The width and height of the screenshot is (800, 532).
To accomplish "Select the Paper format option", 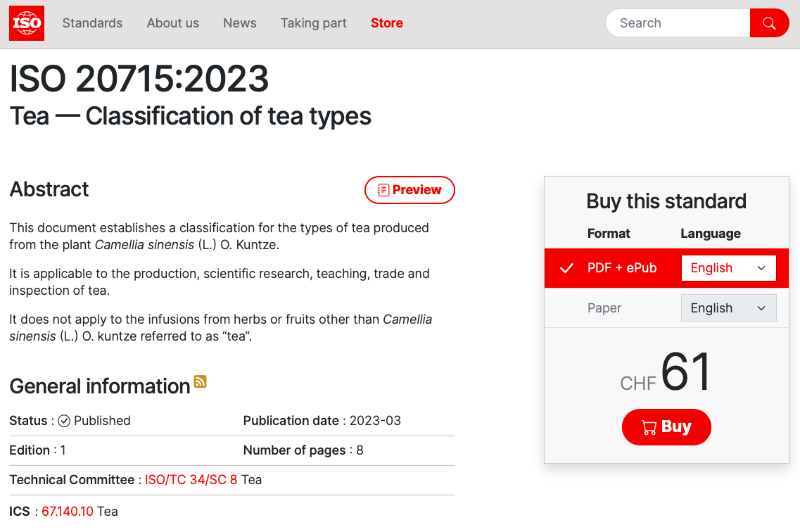I will click(x=604, y=308).
